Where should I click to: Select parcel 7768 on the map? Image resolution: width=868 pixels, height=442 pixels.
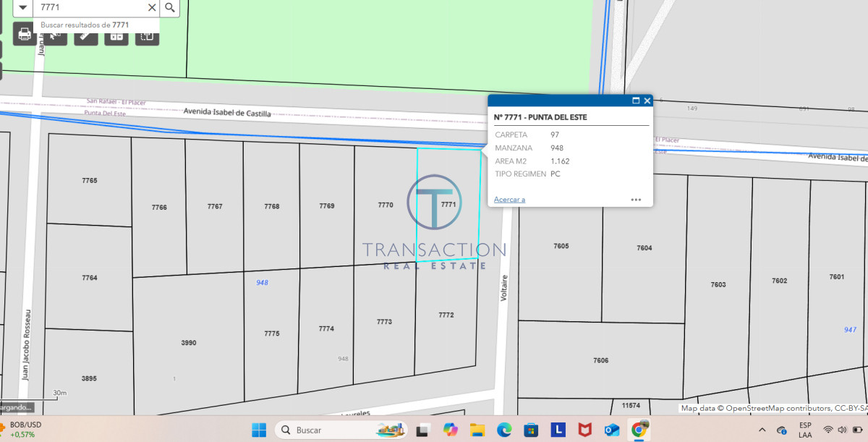(272, 206)
